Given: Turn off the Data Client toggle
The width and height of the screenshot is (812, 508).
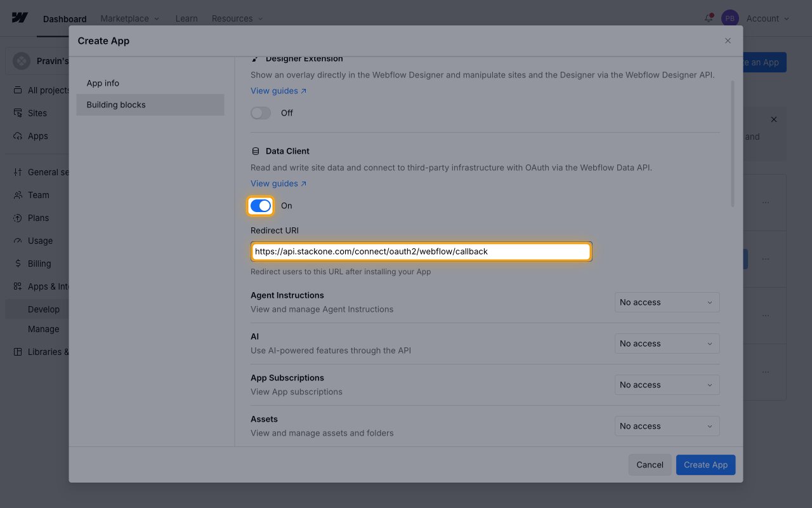Looking at the screenshot, I should click(x=261, y=206).
